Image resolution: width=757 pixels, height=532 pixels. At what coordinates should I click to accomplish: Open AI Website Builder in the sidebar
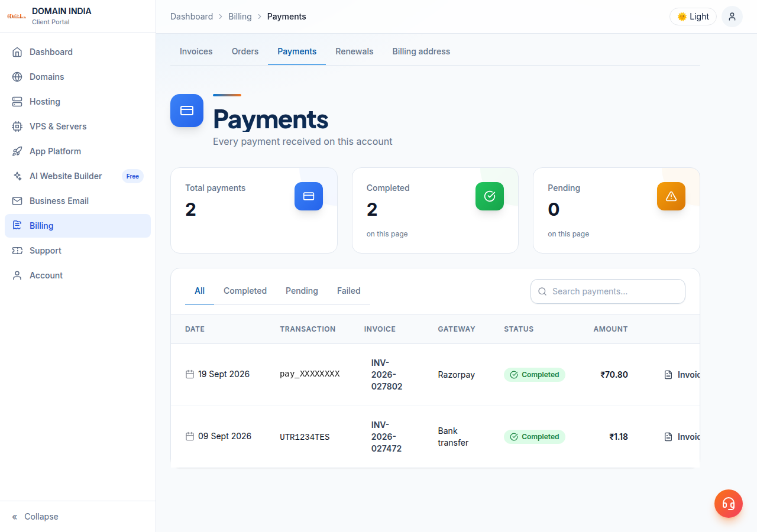point(77,176)
